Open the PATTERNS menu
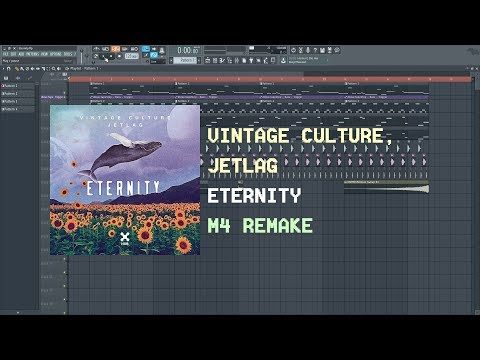This screenshot has height=360, width=480. [32, 54]
